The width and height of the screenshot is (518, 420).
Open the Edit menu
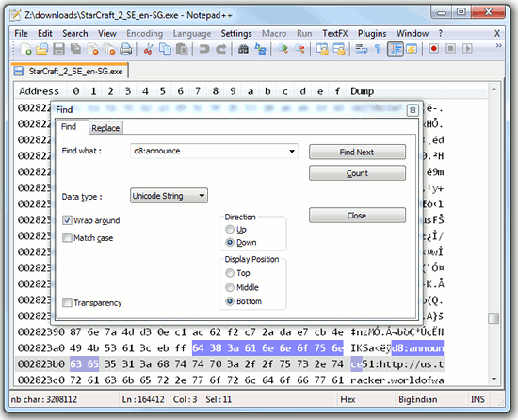[45, 33]
